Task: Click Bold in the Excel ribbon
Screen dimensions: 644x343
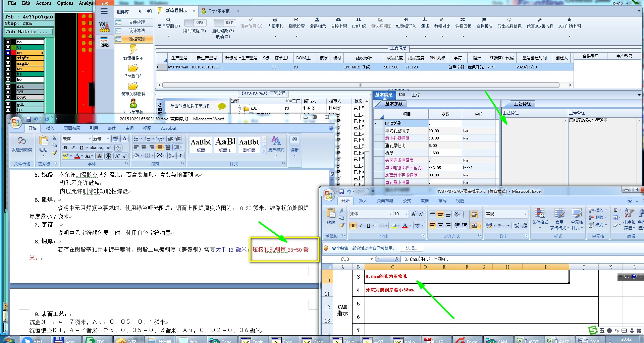Action: (x=353, y=226)
